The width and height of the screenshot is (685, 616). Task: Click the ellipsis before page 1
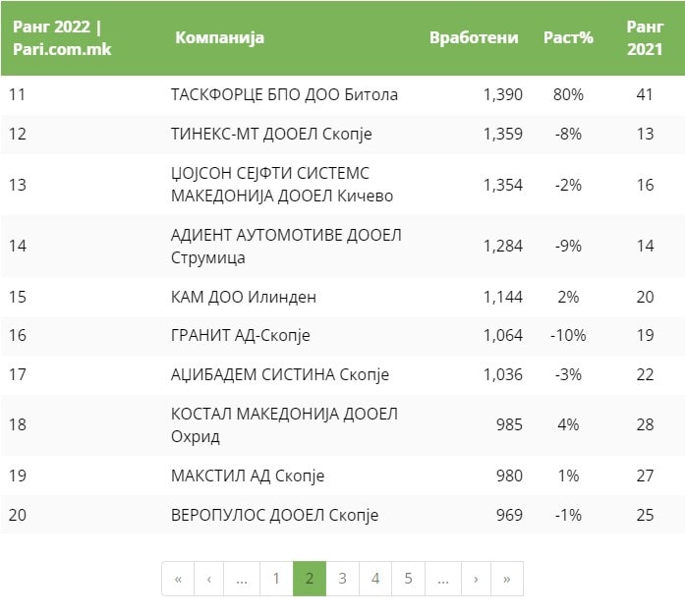[242, 579]
